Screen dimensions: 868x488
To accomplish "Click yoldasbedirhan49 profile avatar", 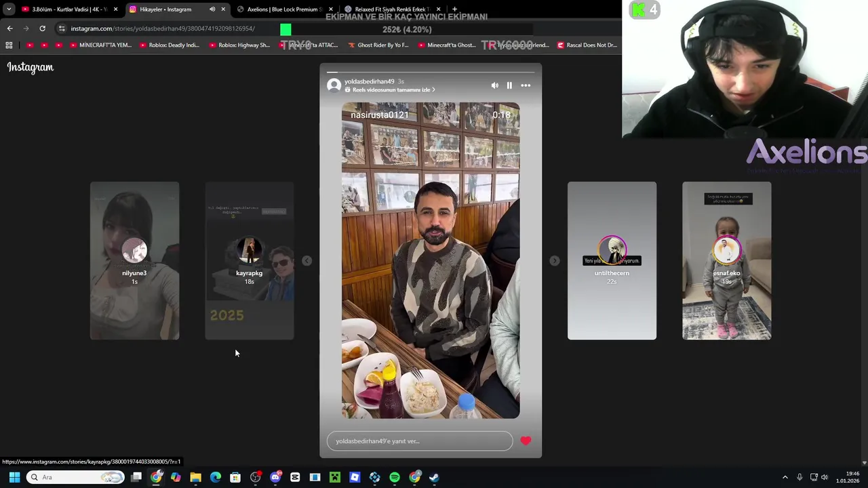I will point(334,85).
